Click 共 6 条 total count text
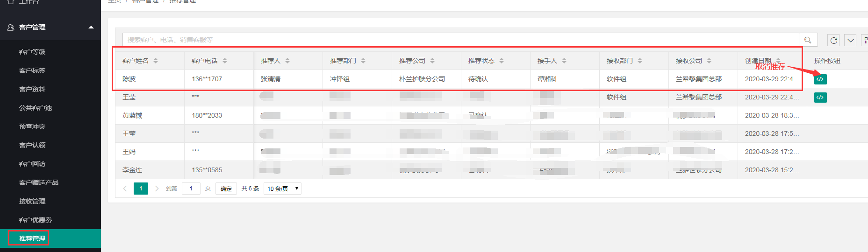The height and width of the screenshot is (252, 868). pos(250,189)
